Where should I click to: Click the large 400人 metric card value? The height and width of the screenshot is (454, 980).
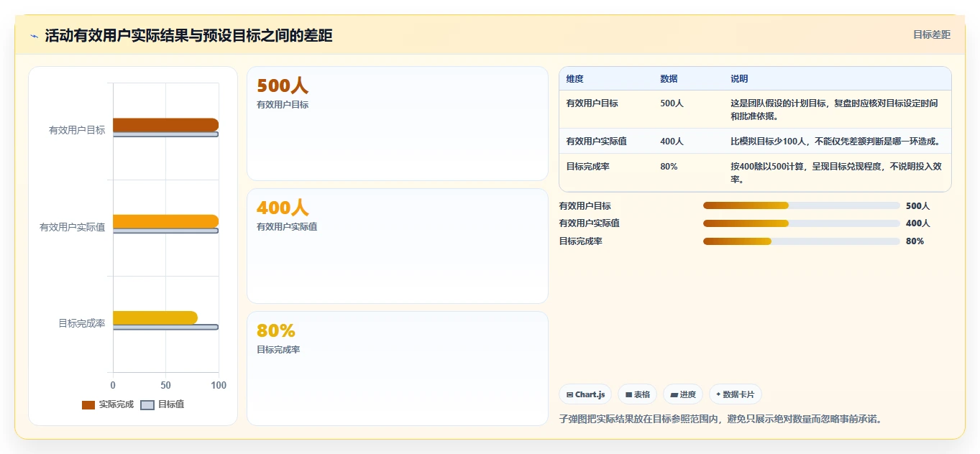(x=283, y=208)
